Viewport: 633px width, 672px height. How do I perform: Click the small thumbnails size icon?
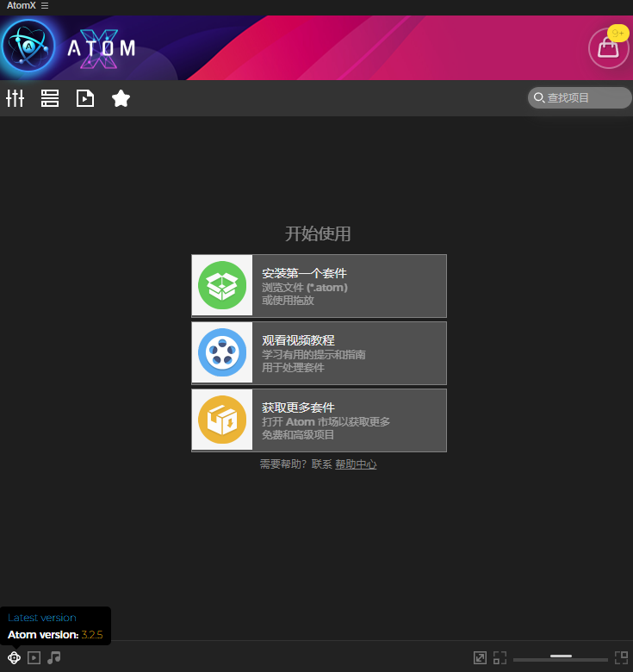point(500,657)
